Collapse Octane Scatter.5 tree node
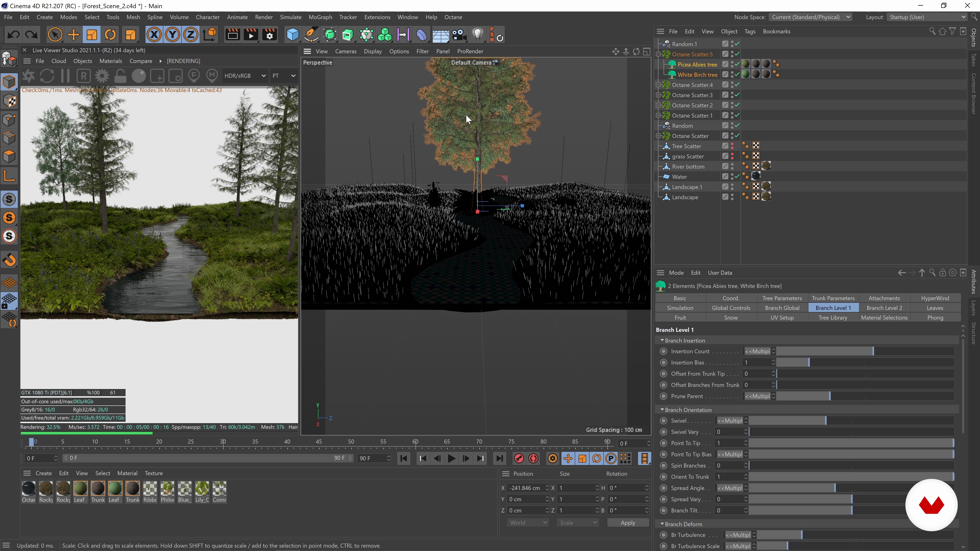This screenshot has width=980, height=551. pos(658,54)
